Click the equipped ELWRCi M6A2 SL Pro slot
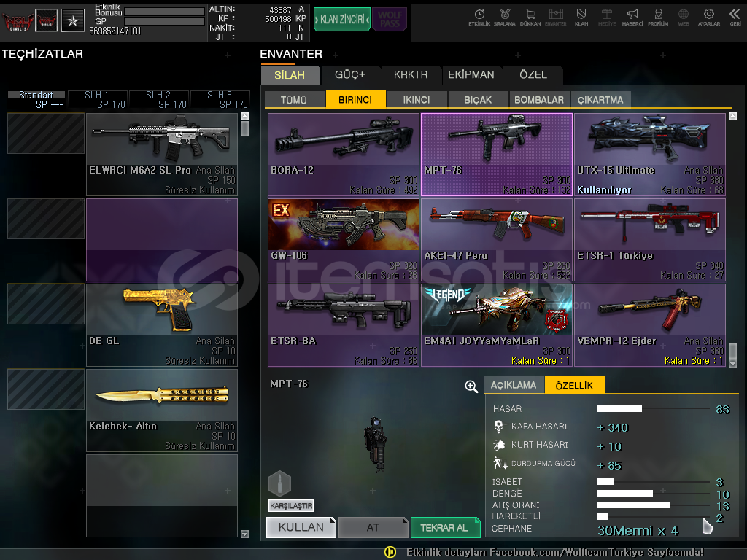The width and height of the screenshot is (747, 560). click(x=162, y=155)
